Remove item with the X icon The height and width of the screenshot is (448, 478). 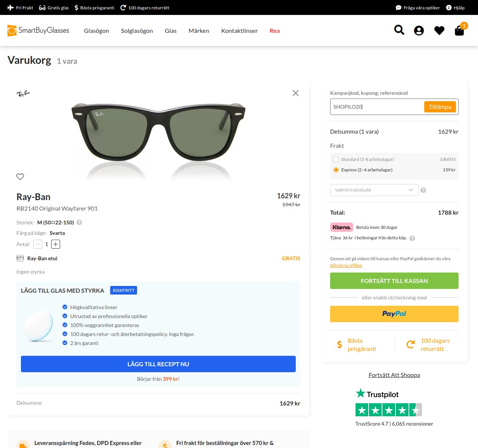click(x=295, y=93)
